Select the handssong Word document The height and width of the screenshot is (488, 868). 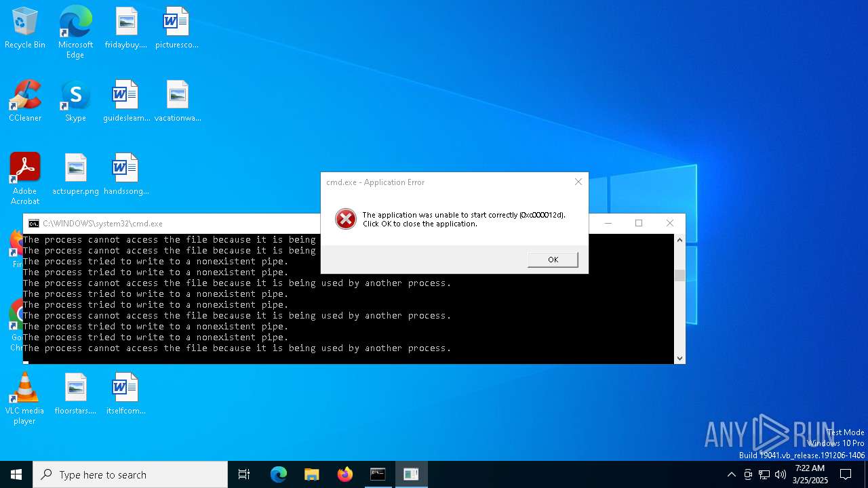click(x=126, y=175)
